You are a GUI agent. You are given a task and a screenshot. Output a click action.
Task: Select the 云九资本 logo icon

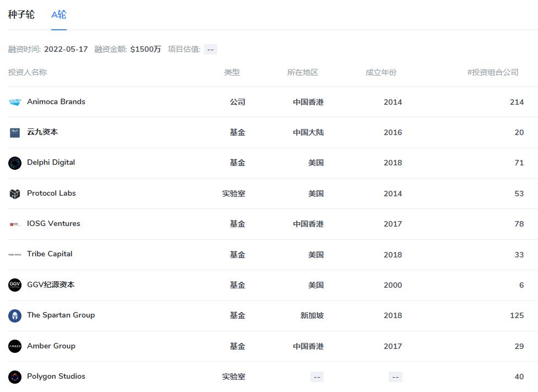point(15,132)
